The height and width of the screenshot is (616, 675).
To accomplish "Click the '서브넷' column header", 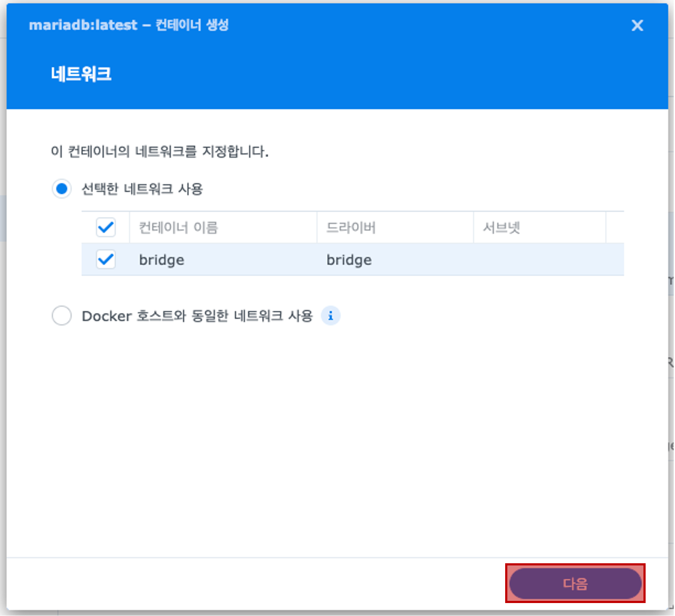I will click(539, 227).
